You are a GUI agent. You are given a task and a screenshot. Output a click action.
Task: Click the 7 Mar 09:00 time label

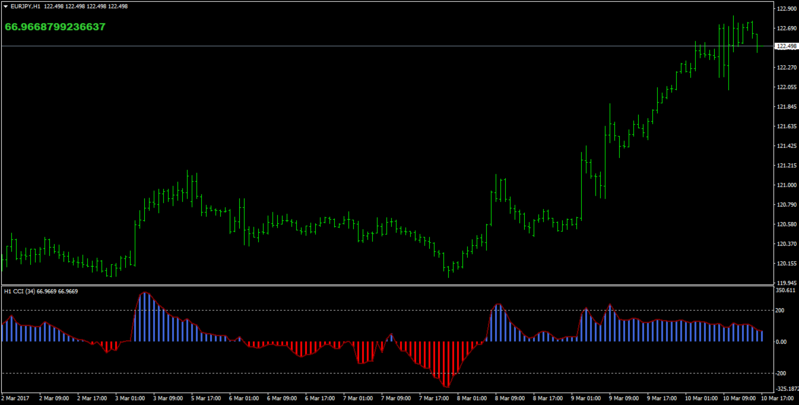tap(396, 398)
